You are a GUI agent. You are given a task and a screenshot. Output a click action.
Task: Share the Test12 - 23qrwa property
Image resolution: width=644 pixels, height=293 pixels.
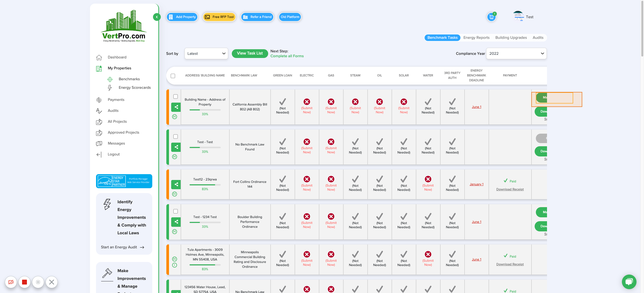click(176, 184)
